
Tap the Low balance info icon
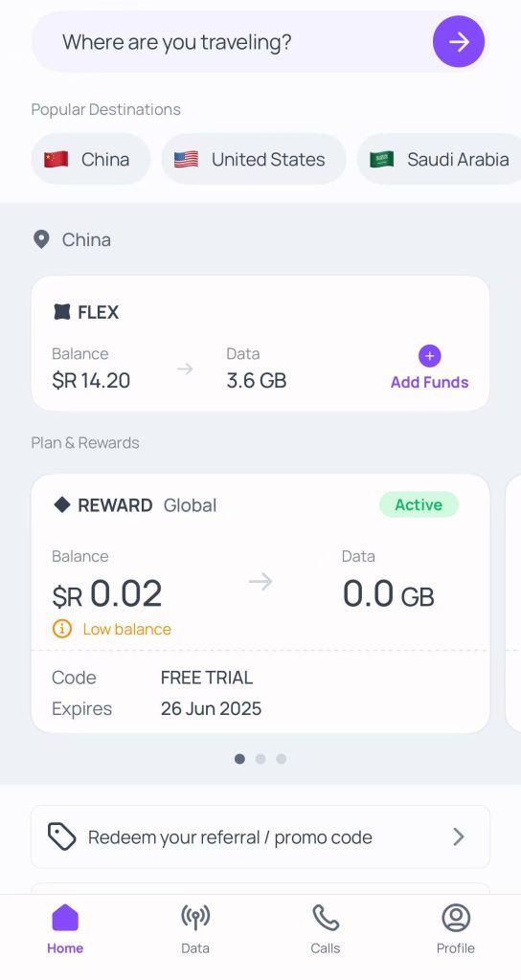(x=62, y=629)
